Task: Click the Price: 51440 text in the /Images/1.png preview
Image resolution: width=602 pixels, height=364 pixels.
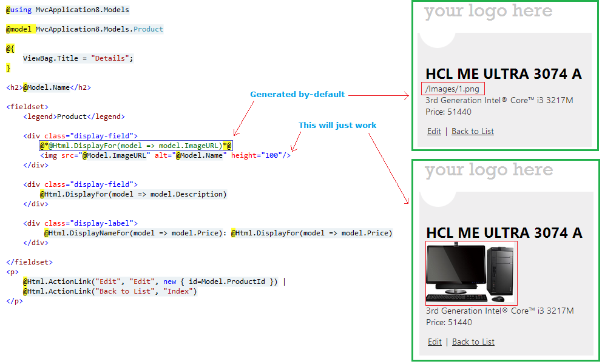Action: point(448,112)
